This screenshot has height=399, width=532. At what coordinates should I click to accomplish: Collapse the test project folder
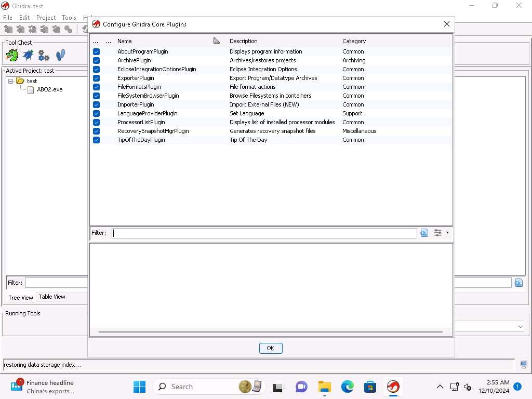coord(11,81)
